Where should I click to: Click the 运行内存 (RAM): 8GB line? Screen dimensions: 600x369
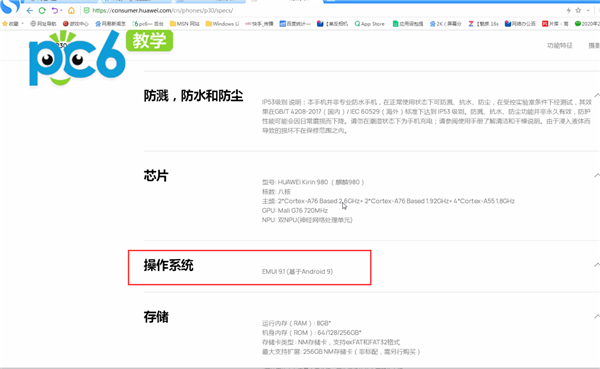297,323
